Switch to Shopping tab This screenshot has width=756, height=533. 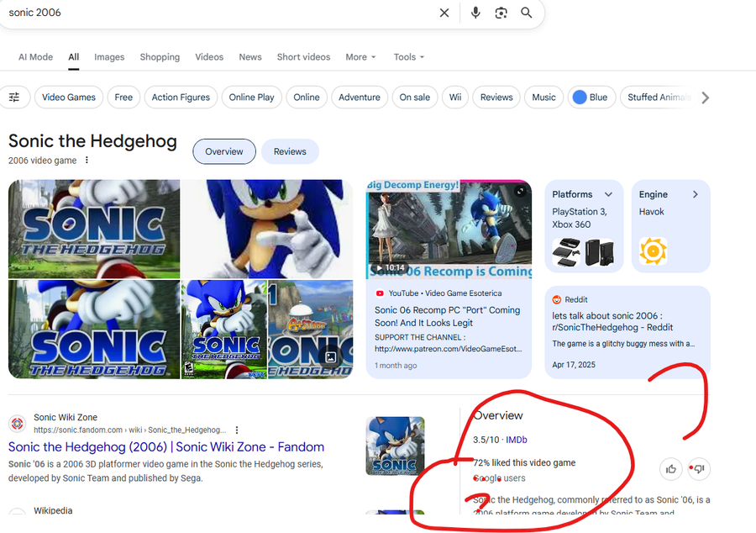[x=160, y=57]
